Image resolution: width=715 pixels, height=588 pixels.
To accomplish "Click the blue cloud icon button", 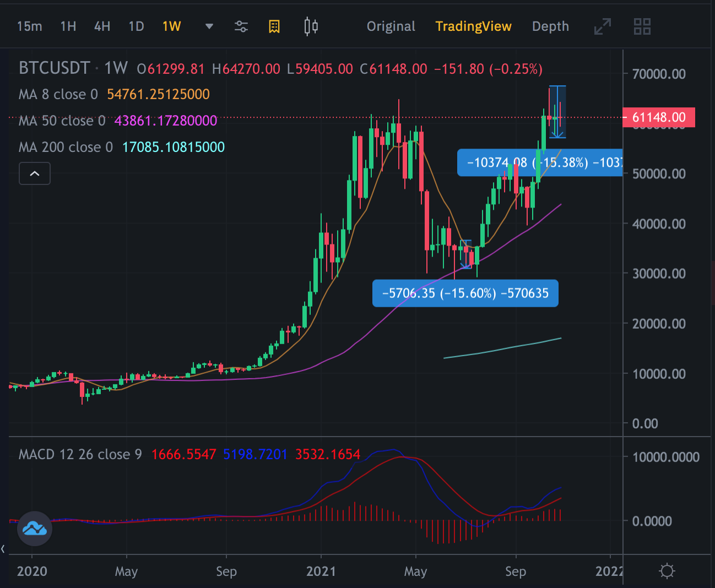I will pos(35,529).
